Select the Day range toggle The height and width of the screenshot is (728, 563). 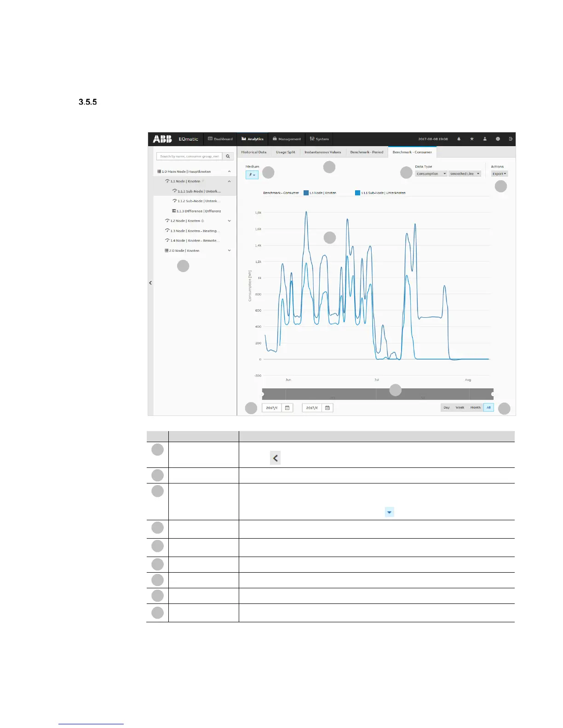click(x=447, y=408)
